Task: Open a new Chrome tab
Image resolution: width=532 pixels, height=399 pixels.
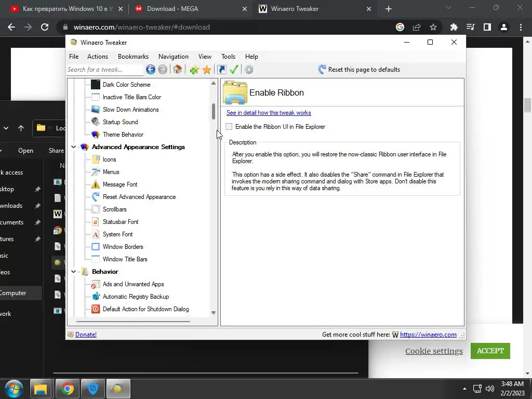Action: [x=389, y=9]
